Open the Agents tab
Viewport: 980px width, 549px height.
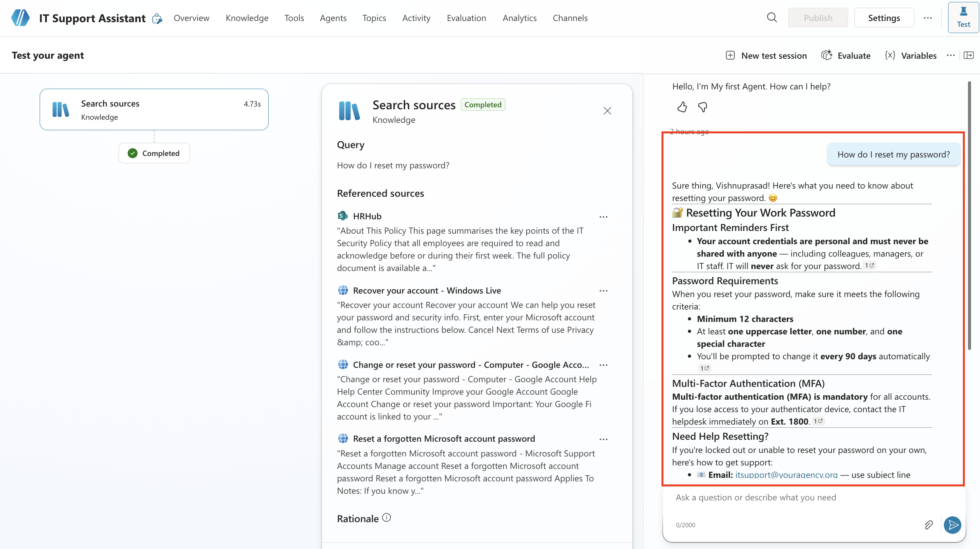pyautogui.click(x=333, y=18)
